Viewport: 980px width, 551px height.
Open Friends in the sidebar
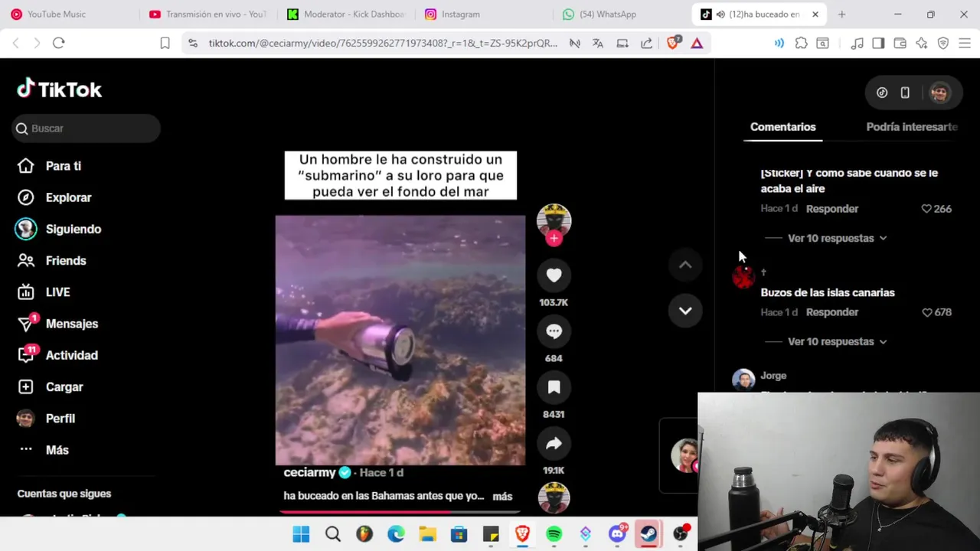click(66, 261)
